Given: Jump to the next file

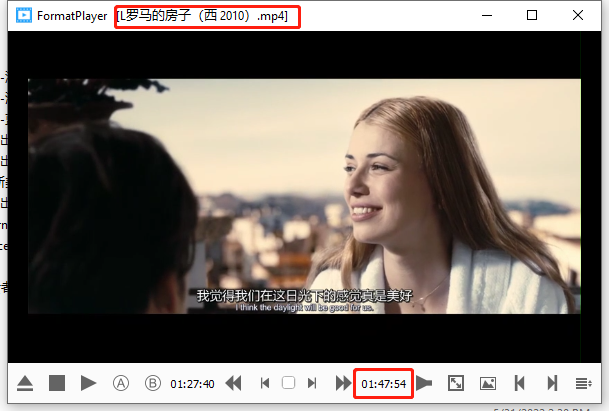Looking at the screenshot, I should [x=552, y=383].
